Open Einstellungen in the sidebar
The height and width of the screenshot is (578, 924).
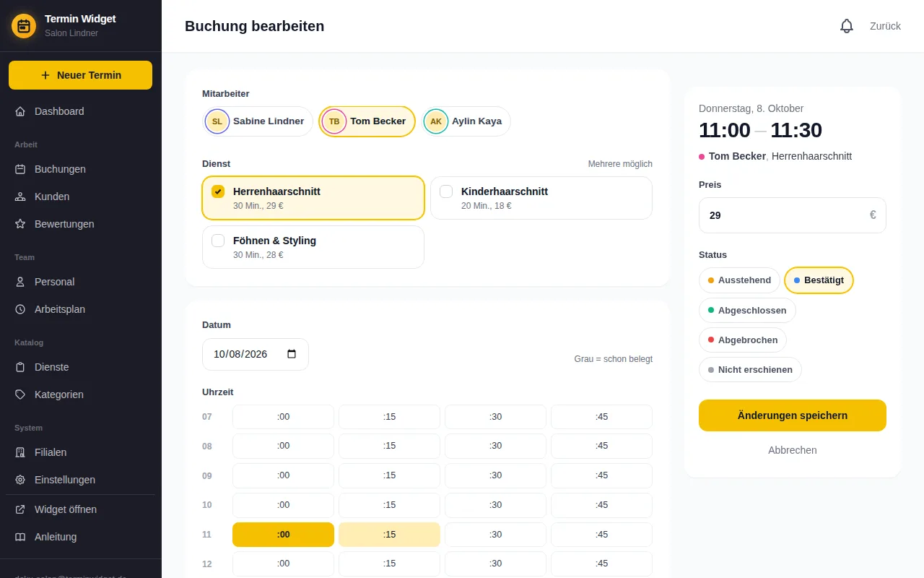[x=81, y=480]
